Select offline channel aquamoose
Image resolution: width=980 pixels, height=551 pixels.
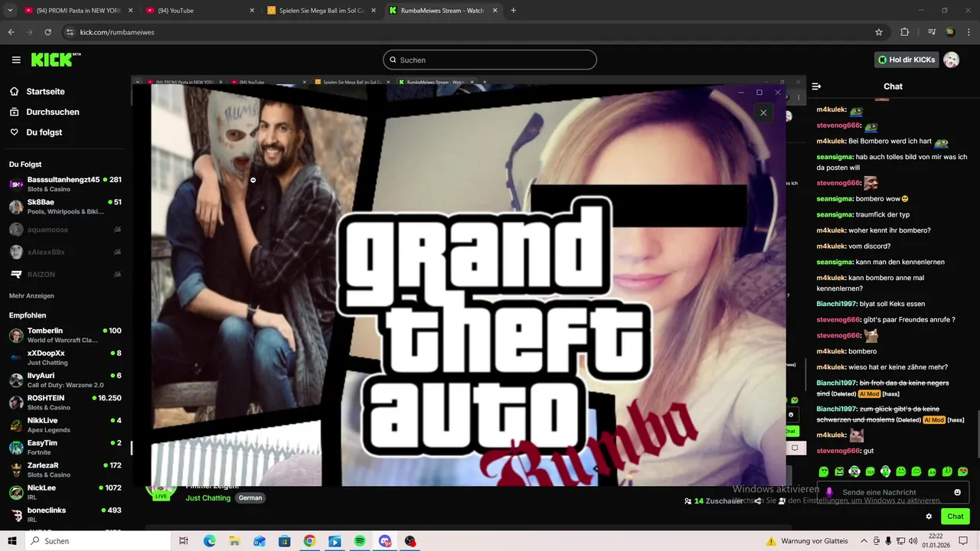[66, 230]
